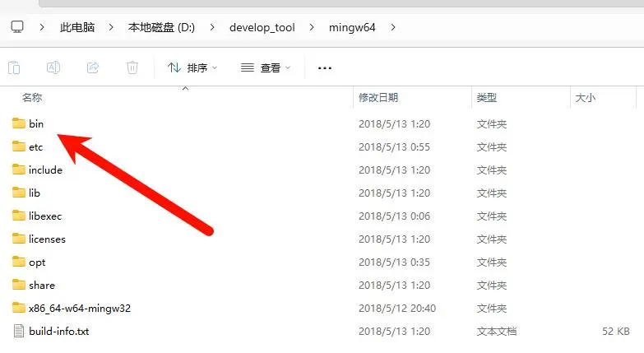Select the libexec folder icon

pos(18,216)
